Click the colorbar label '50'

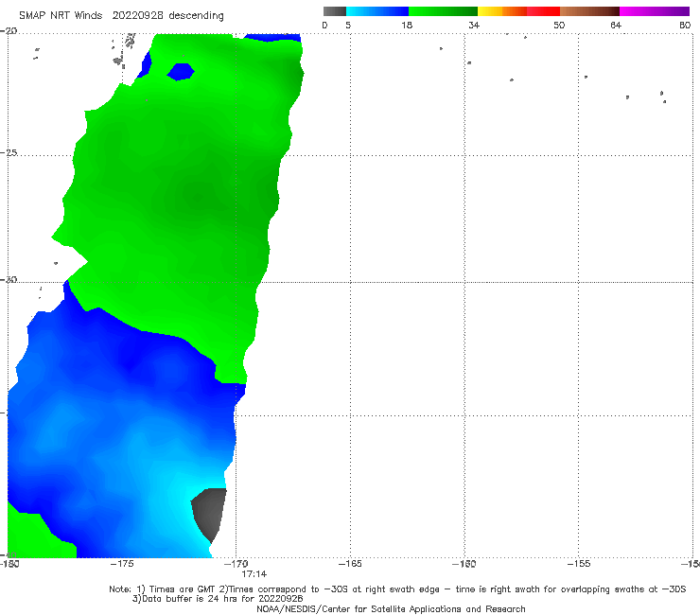click(559, 25)
